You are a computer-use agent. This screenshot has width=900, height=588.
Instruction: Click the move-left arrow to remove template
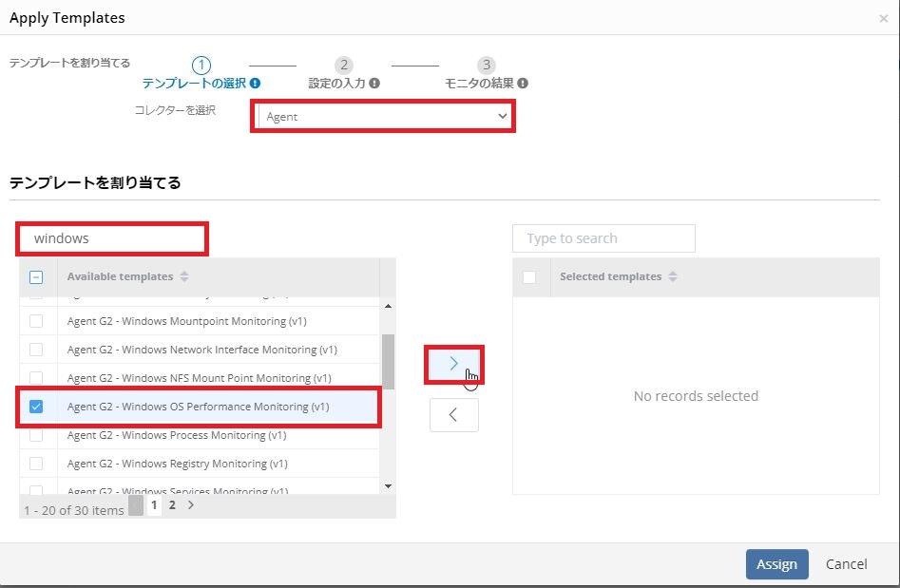(x=453, y=415)
